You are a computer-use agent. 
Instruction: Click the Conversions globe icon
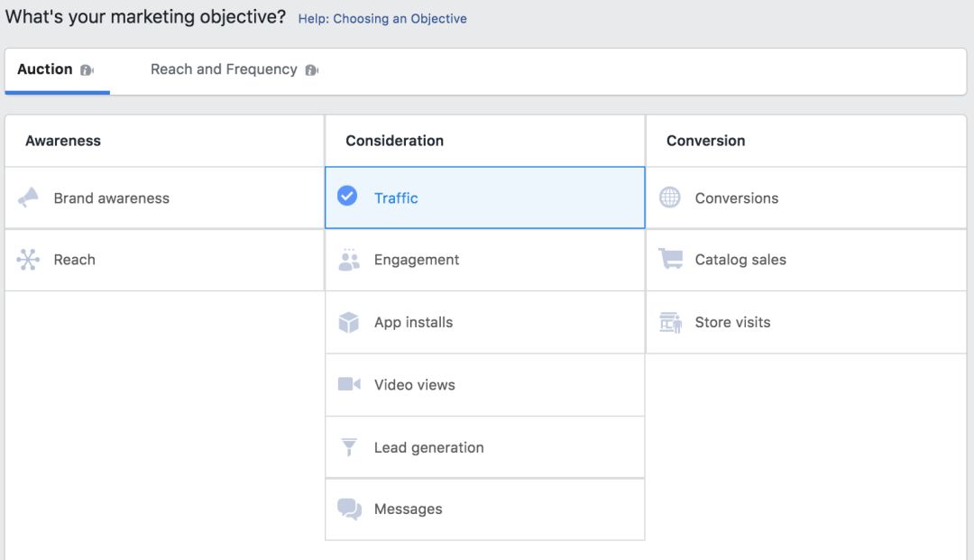point(669,197)
